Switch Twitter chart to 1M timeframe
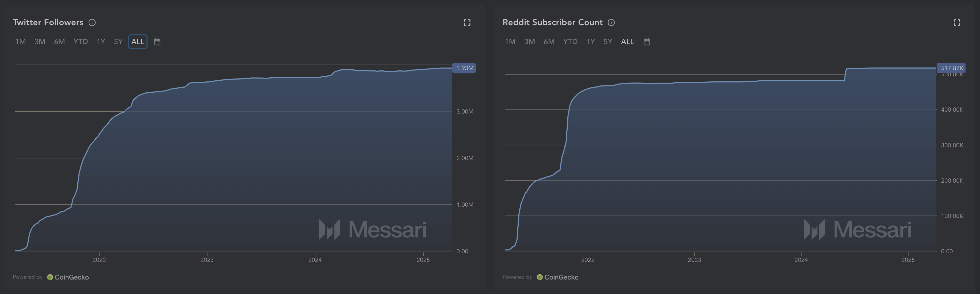980x294 pixels. click(21, 42)
